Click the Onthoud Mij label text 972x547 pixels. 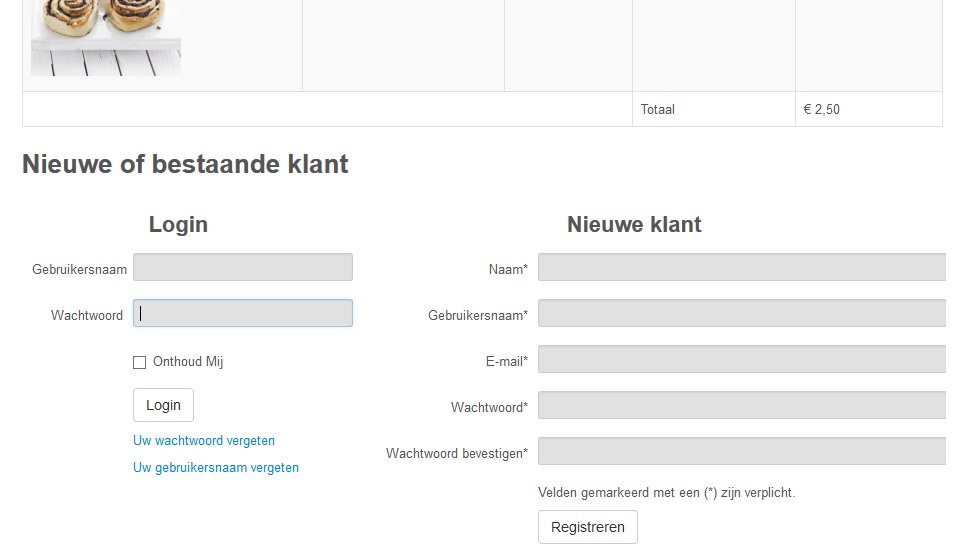tap(188, 362)
